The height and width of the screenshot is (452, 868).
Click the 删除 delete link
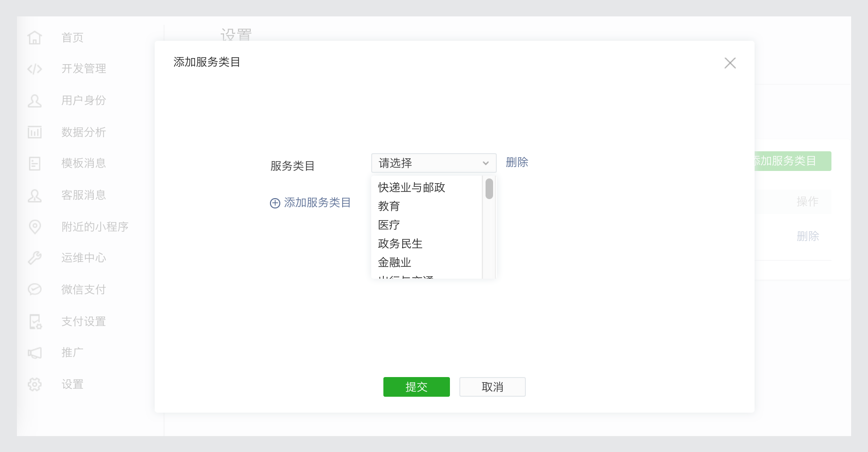(516, 162)
